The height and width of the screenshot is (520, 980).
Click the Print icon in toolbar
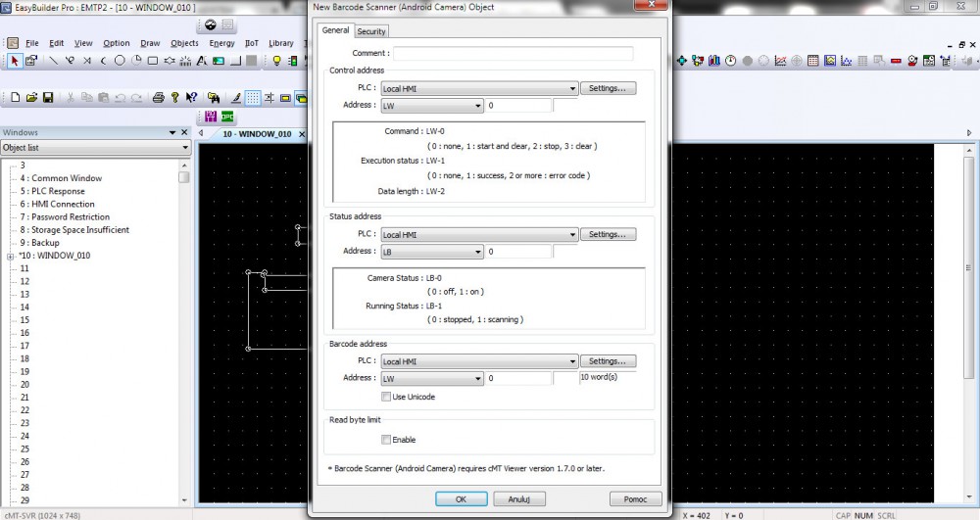point(159,98)
